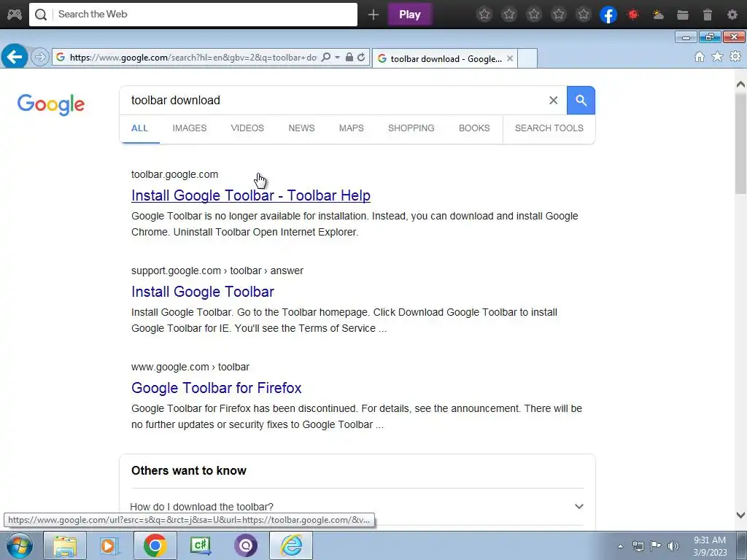
Task: Open the weather icon in toolbar
Action: coord(658,15)
